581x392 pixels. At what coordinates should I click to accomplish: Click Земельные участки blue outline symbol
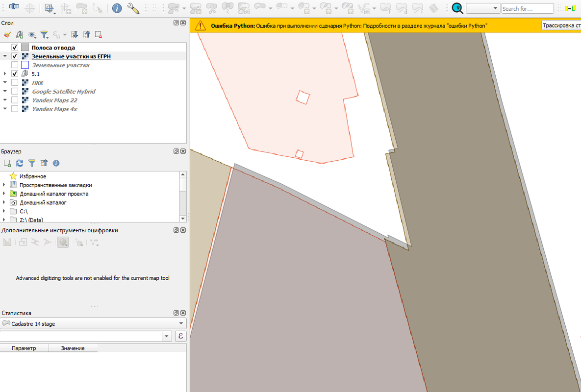click(25, 65)
